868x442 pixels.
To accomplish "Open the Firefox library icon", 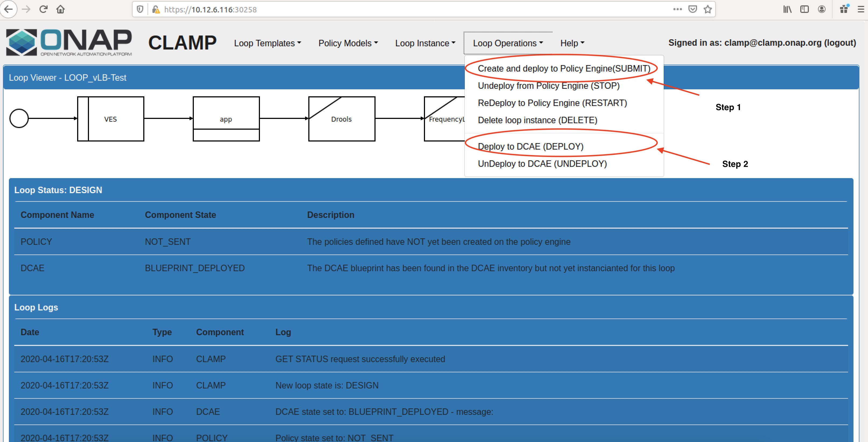I will click(x=787, y=9).
